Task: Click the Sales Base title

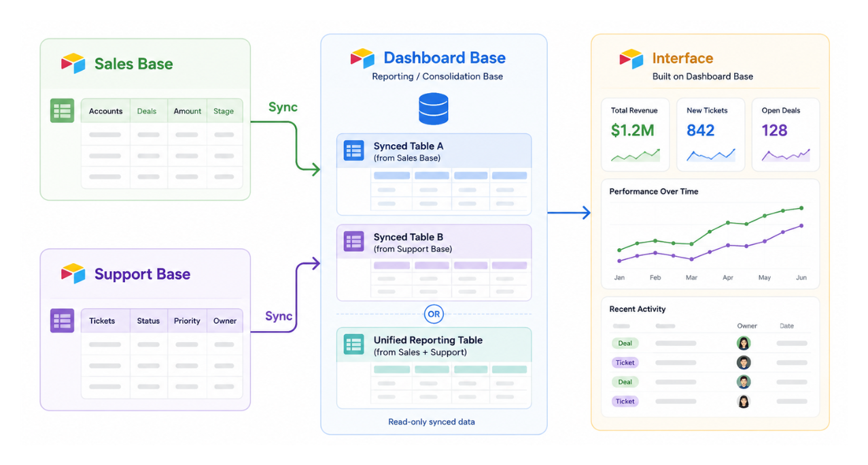Action: 133,64
